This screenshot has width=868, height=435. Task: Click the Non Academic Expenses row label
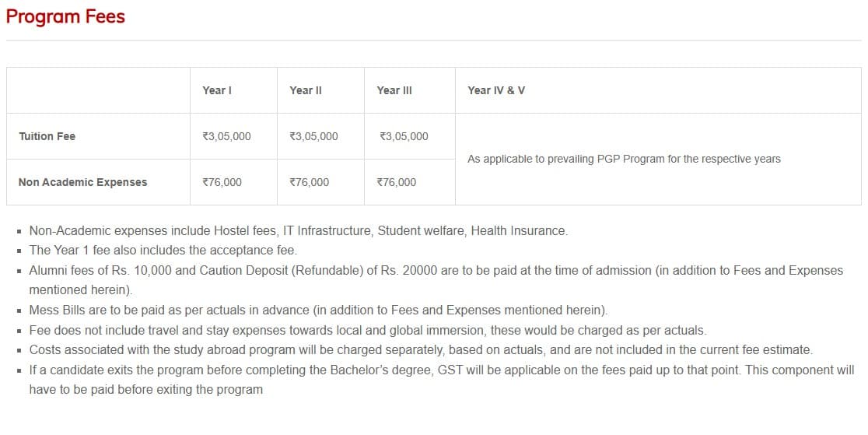tap(82, 182)
